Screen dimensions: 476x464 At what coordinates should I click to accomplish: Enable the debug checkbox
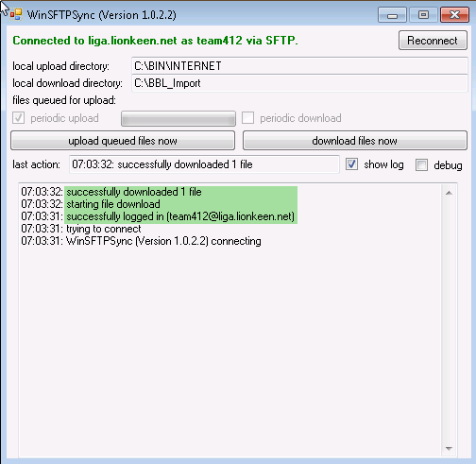point(421,164)
